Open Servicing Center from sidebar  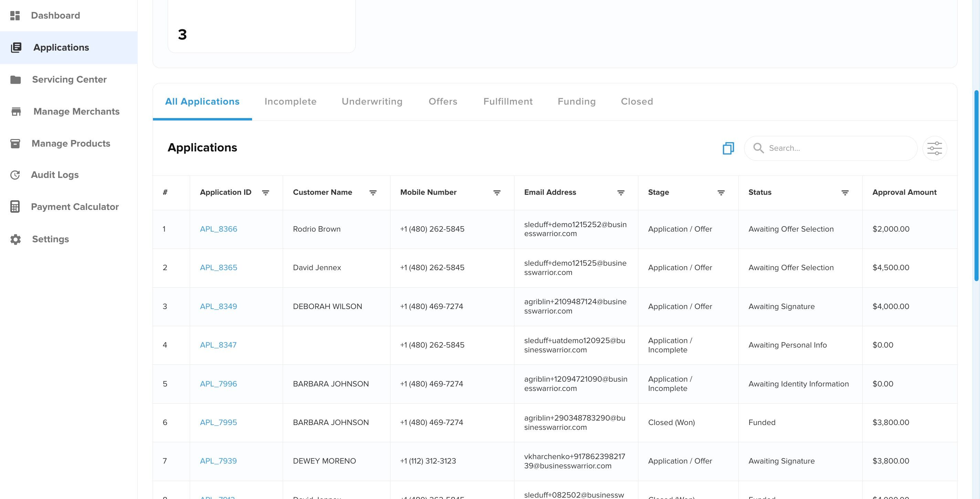click(x=69, y=79)
